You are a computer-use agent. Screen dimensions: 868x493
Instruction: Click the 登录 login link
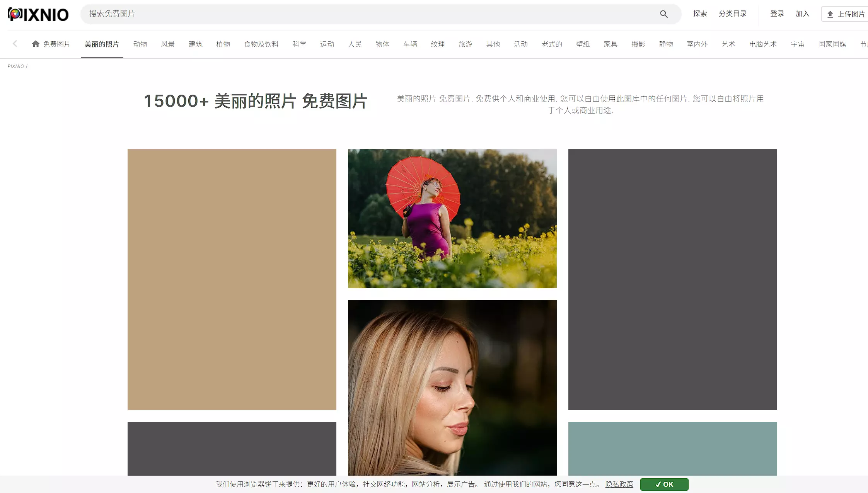point(777,14)
